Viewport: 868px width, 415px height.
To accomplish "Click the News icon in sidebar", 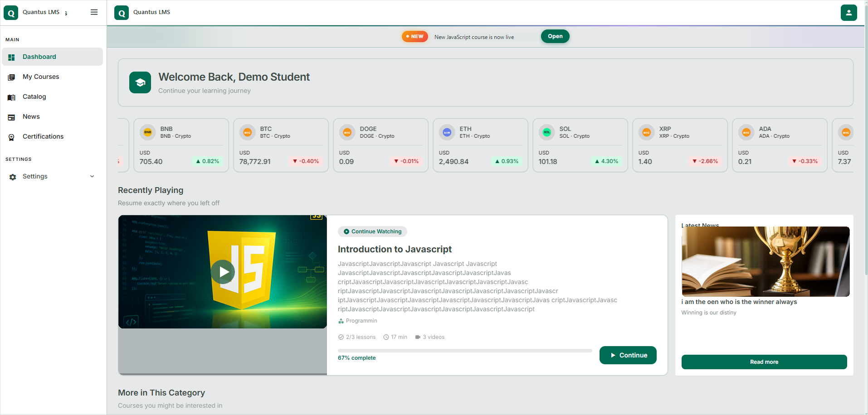I will [12, 117].
